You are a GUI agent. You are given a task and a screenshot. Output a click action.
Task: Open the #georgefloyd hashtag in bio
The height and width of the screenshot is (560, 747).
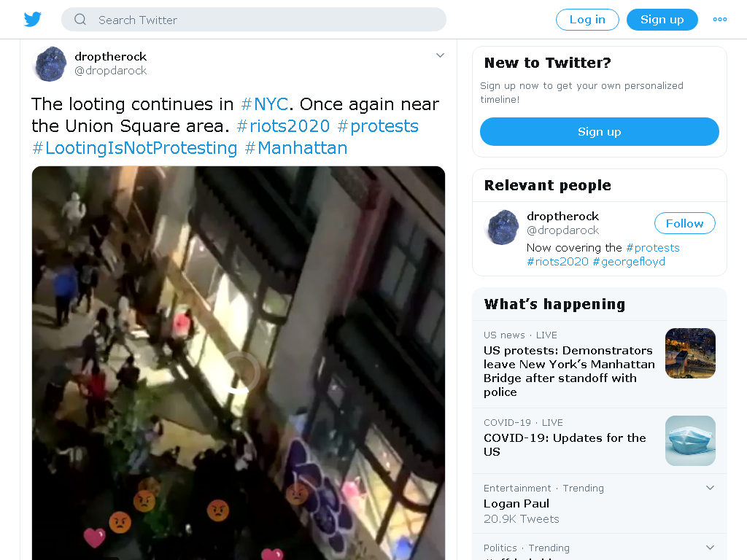click(628, 262)
